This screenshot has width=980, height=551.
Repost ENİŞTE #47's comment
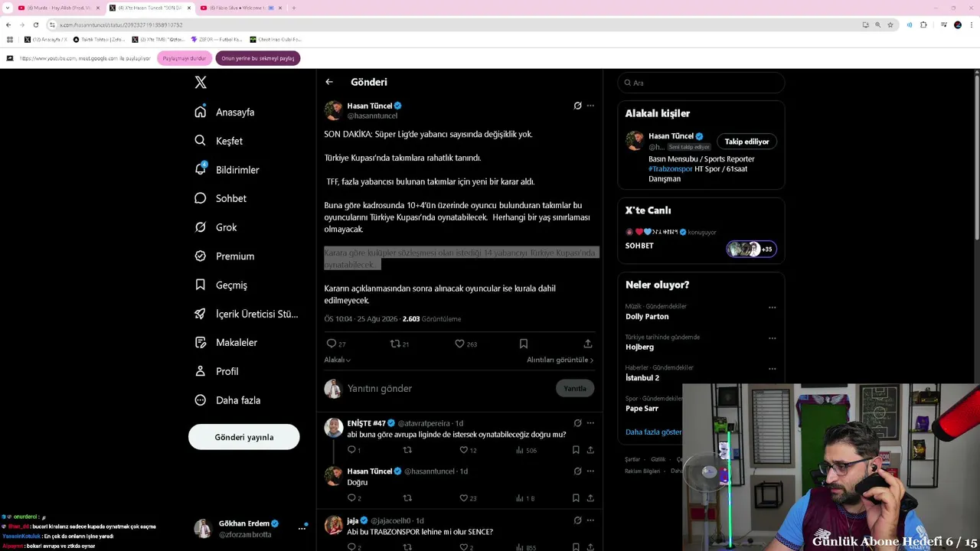(x=407, y=450)
